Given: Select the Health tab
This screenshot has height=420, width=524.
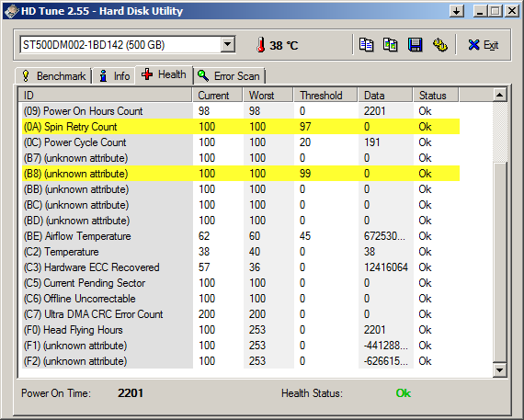Looking at the screenshot, I should pyautogui.click(x=164, y=74).
